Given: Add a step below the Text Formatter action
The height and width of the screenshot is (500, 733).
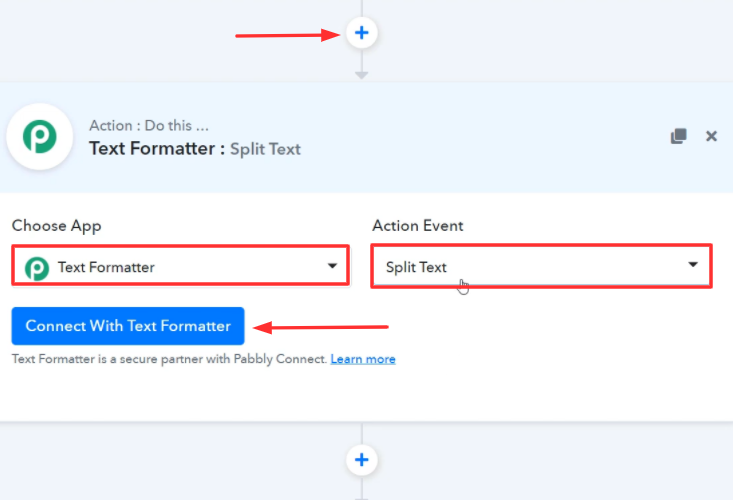Looking at the screenshot, I should [361, 460].
